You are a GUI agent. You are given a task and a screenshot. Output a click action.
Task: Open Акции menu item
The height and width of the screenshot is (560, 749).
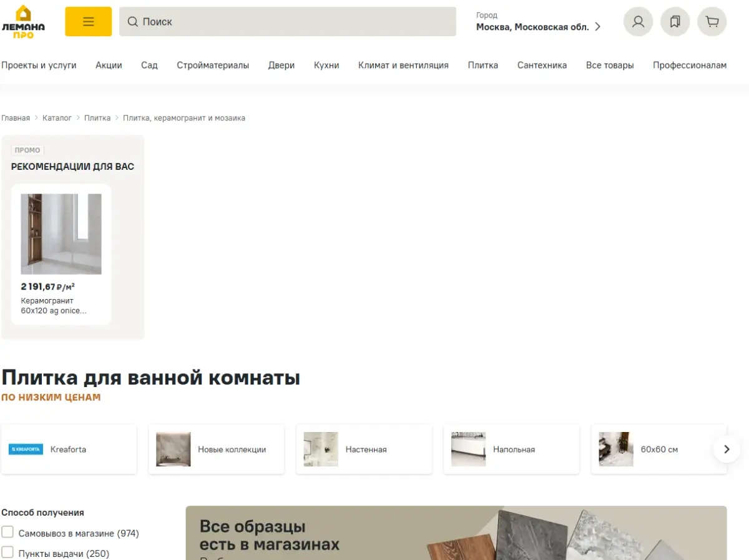(109, 65)
